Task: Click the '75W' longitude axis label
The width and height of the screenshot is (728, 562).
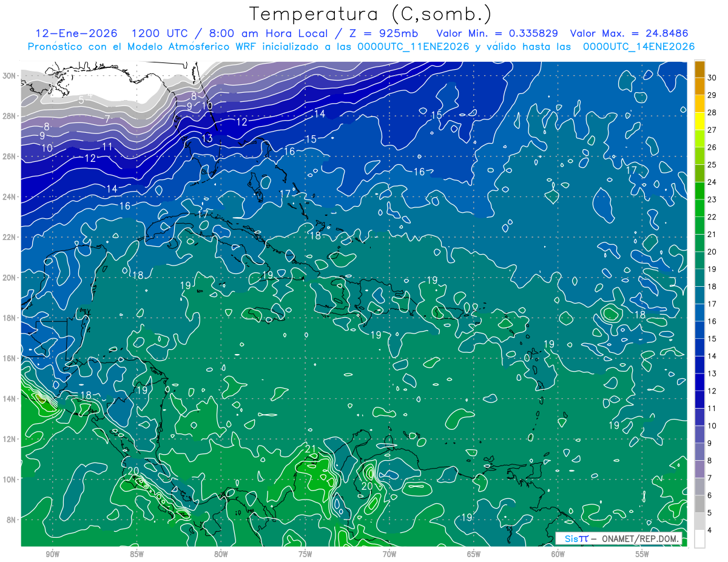Action: coord(305,555)
